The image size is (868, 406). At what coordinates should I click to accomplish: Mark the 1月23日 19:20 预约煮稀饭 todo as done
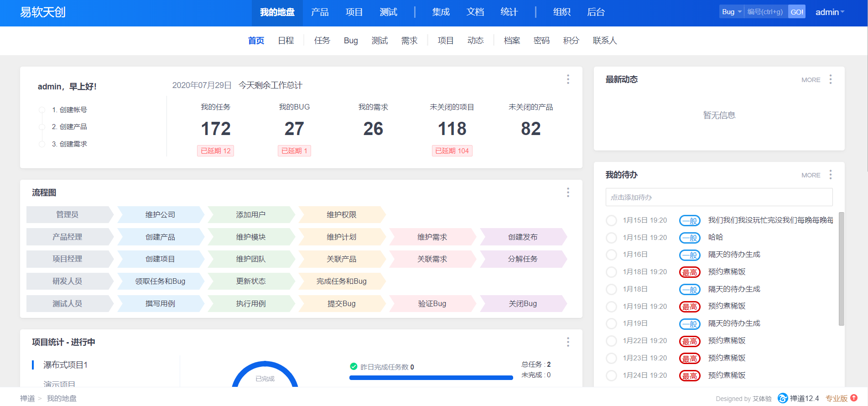pyautogui.click(x=611, y=359)
